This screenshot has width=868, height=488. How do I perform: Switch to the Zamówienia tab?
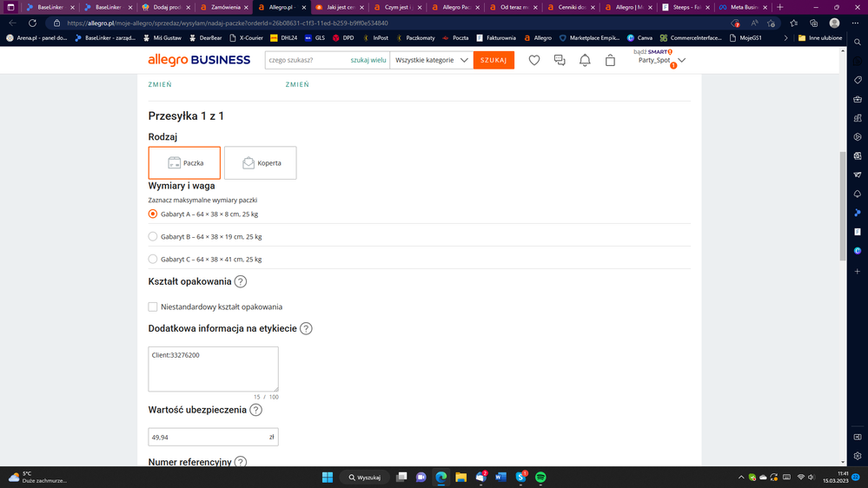coord(223,7)
